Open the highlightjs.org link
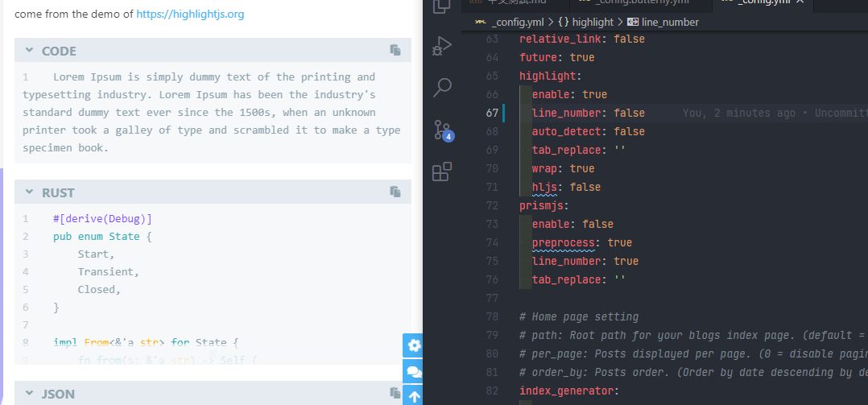 [x=190, y=14]
